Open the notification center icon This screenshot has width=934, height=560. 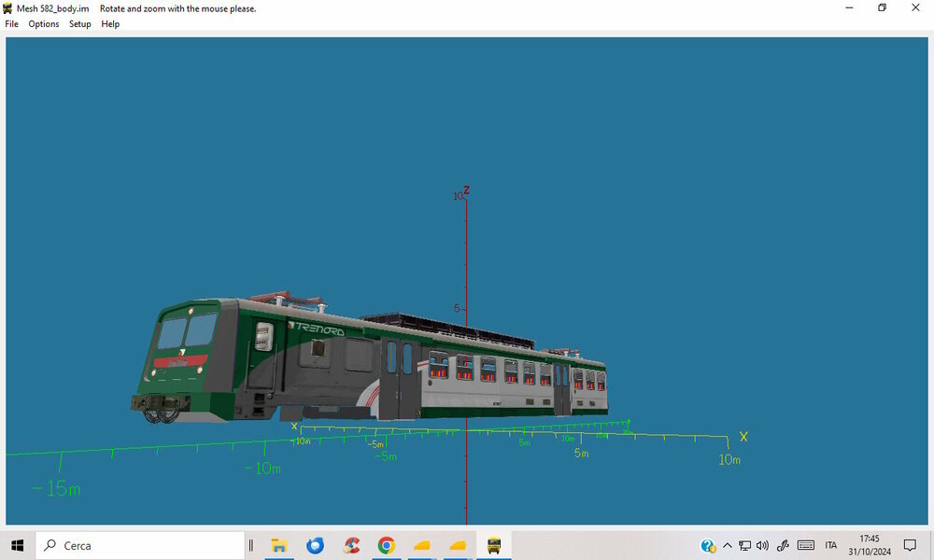(x=910, y=545)
